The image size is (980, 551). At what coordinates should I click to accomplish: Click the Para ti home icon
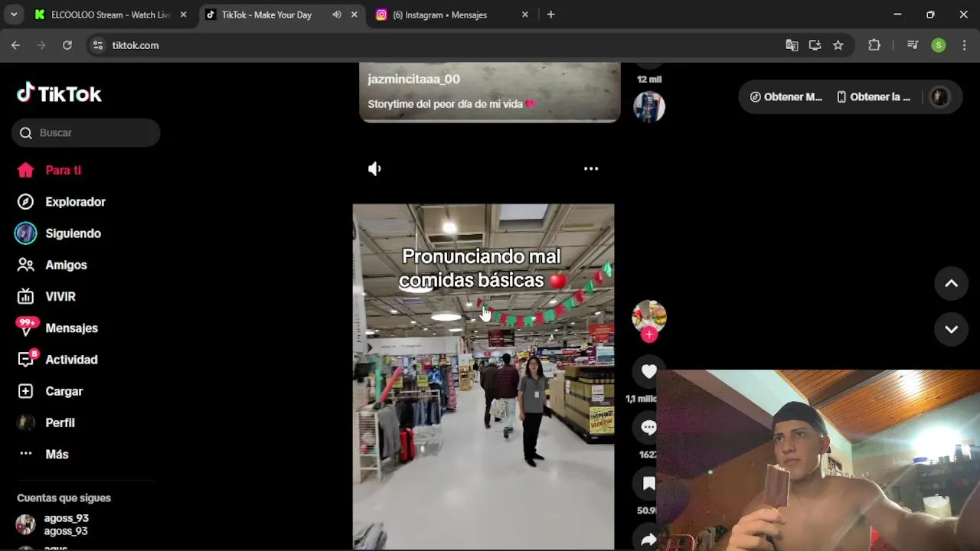25,170
